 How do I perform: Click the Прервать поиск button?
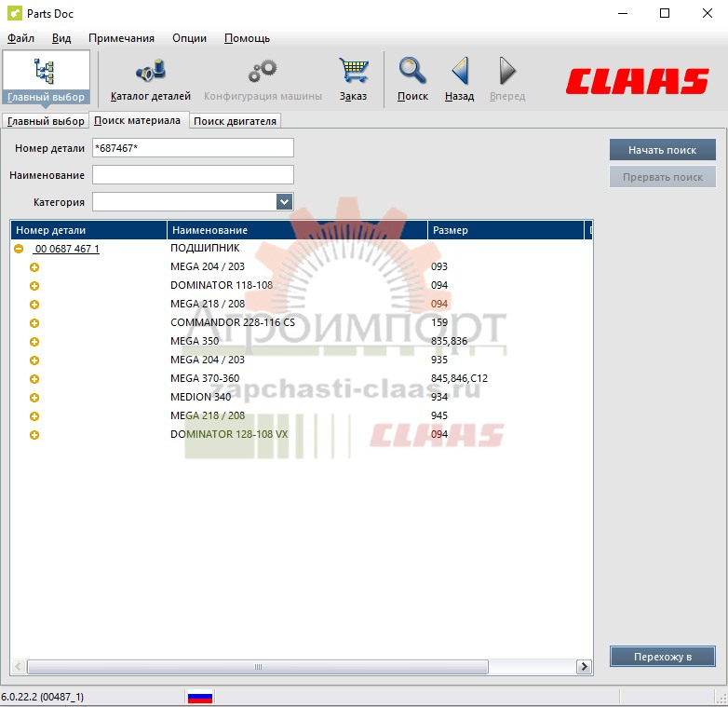pos(663,177)
